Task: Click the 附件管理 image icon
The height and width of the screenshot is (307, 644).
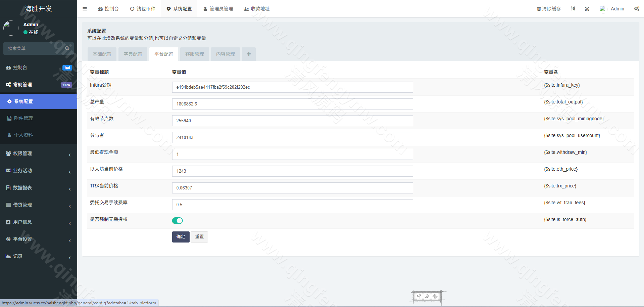Action: pos(9,118)
